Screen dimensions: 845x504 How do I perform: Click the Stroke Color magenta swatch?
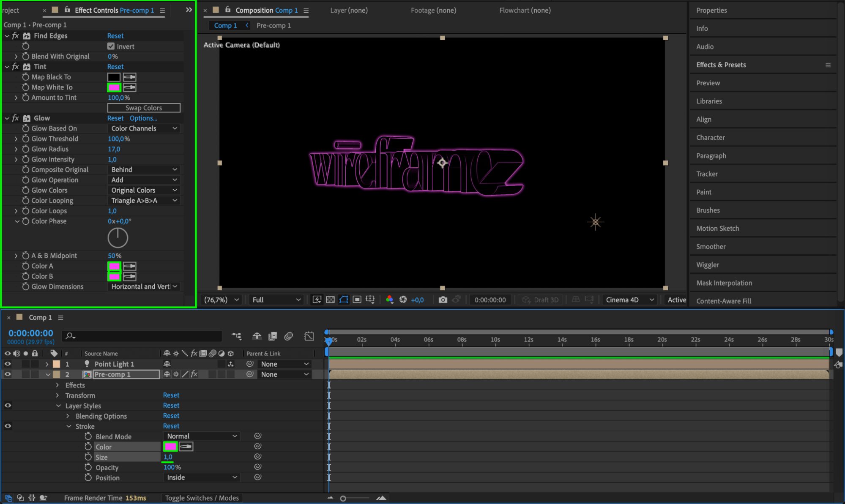coord(170,447)
